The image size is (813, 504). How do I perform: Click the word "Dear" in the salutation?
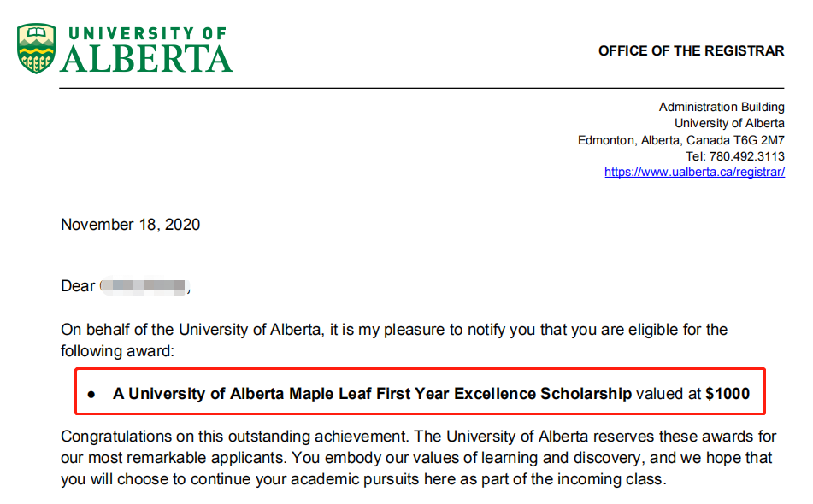[78, 286]
